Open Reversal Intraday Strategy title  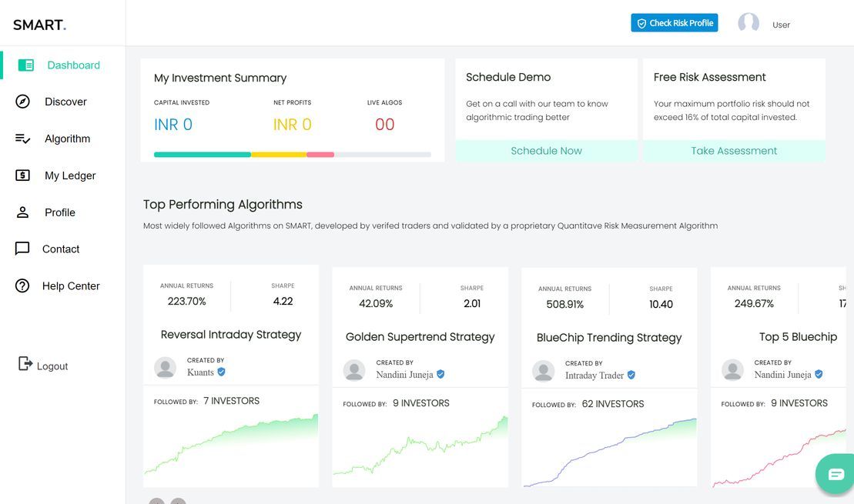pos(231,335)
